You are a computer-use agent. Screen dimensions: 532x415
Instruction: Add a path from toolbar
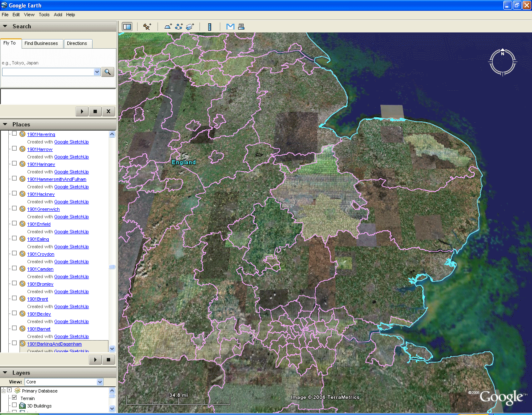[179, 27]
